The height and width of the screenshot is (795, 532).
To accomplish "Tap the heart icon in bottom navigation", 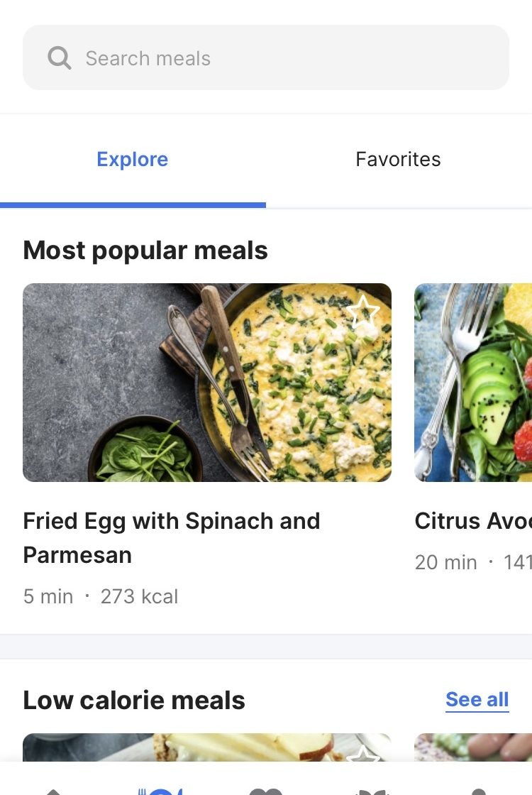I will pyautogui.click(x=266, y=790).
